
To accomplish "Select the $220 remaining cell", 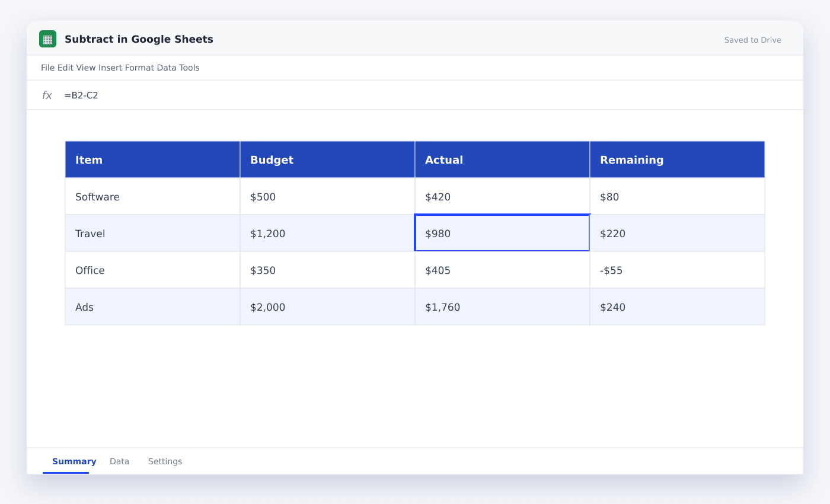I will (677, 233).
